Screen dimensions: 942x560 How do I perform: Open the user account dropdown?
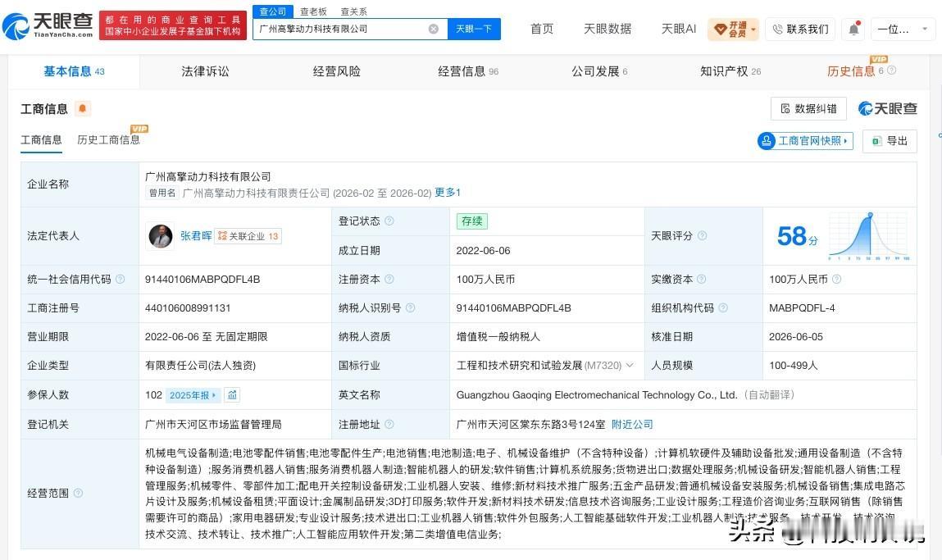coord(902,29)
